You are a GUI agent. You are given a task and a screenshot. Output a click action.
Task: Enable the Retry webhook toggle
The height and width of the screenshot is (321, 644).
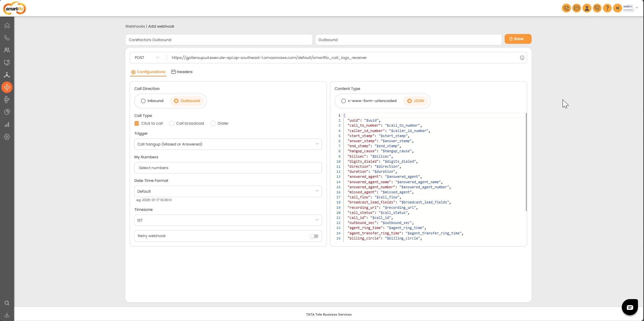[x=314, y=236]
